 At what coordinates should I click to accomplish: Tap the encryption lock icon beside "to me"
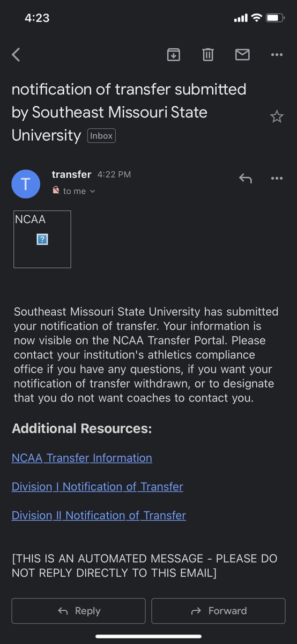click(x=56, y=191)
